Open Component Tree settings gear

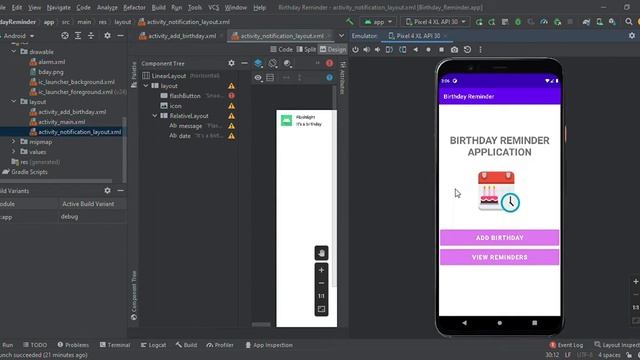coord(231,63)
